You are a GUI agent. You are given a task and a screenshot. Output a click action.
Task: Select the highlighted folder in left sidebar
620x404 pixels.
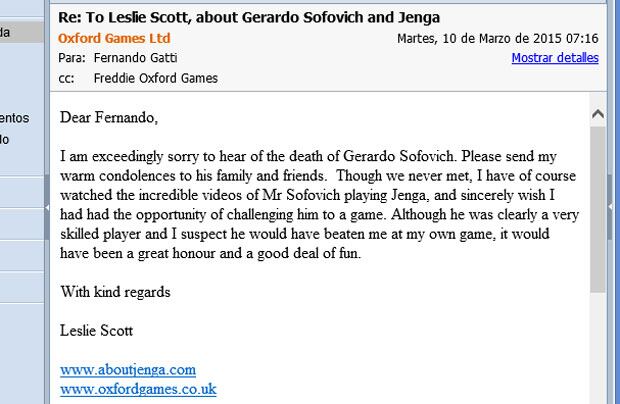pos(20,32)
